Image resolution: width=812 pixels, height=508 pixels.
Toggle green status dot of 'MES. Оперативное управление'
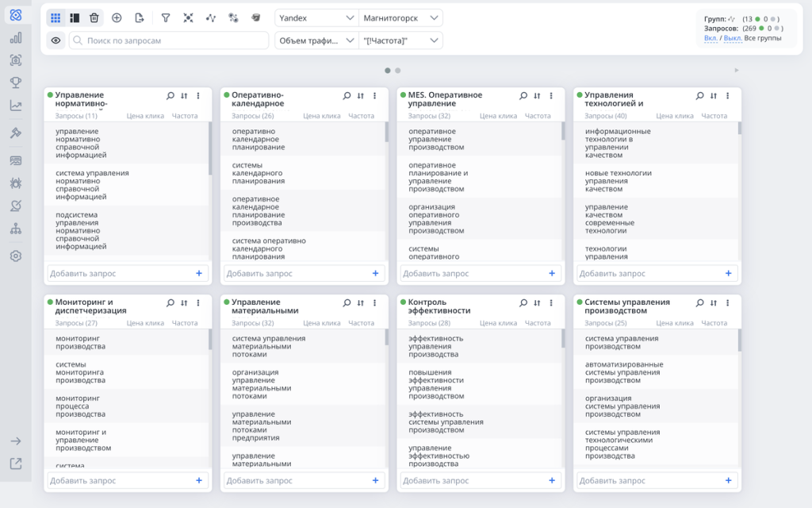tap(403, 95)
